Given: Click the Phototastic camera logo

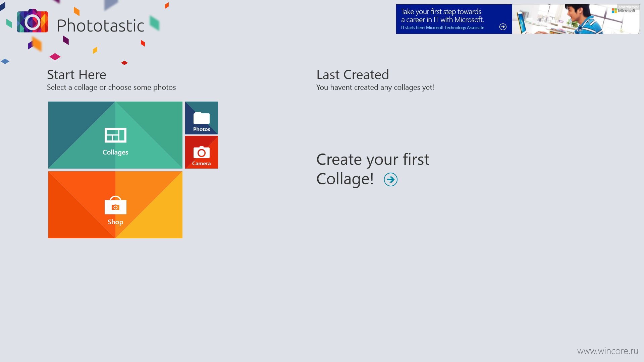Looking at the screenshot, I should pyautogui.click(x=33, y=21).
